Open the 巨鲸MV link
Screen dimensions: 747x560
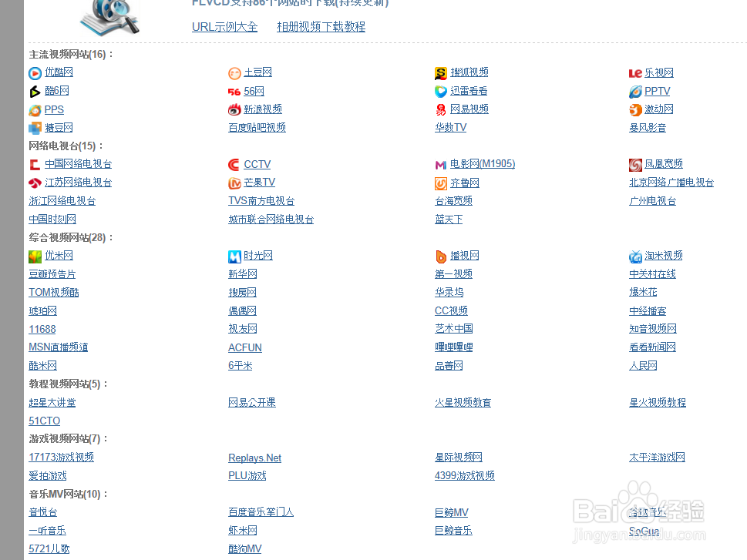(451, 512)
